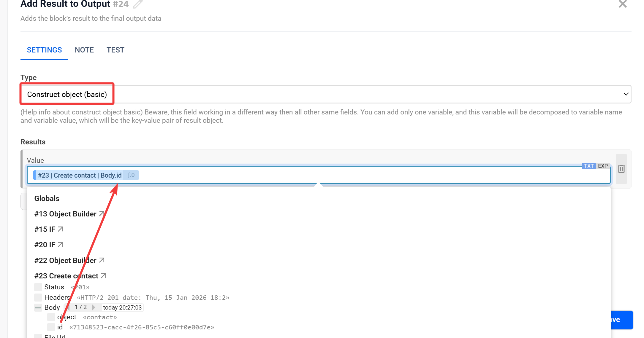Open #20 IF block arrow icon

61,245
